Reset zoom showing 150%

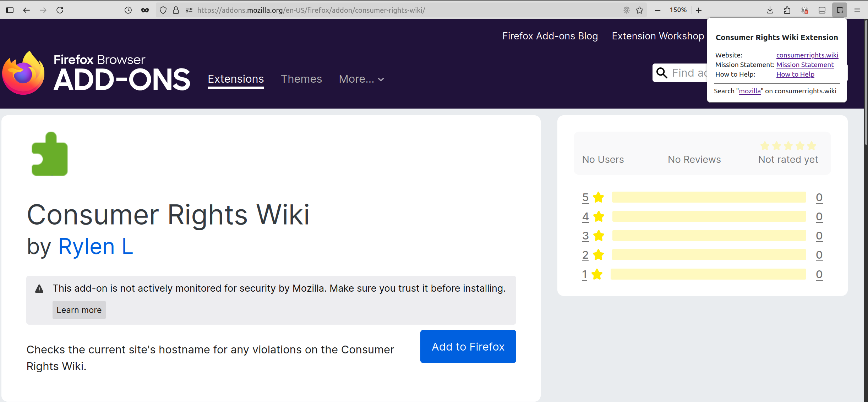[678, 10]
